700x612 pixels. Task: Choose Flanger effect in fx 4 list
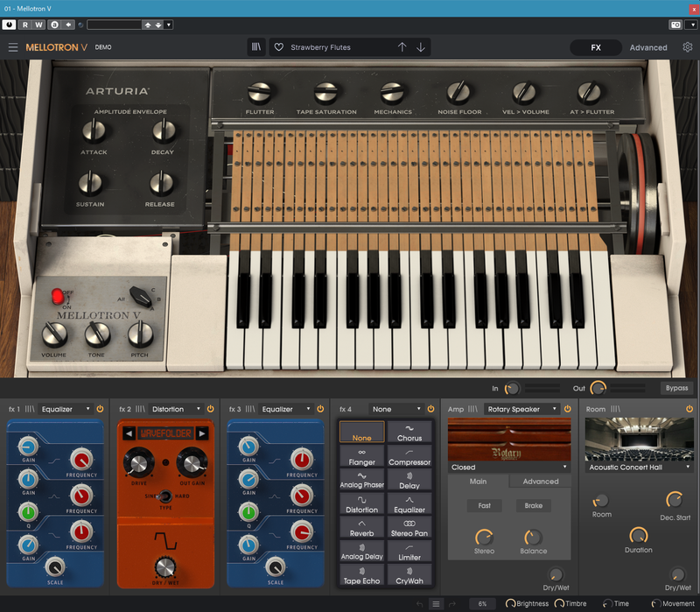[x=361, y=456]
